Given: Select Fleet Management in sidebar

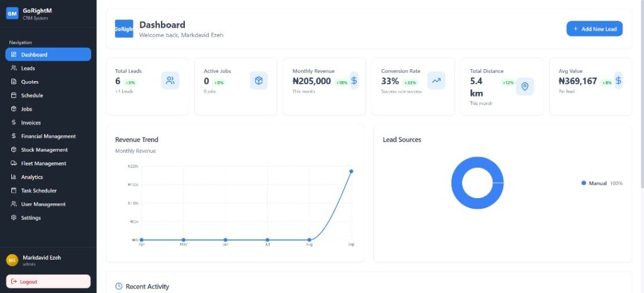Looking at the screenshot, I should click(x=43, y=163).
